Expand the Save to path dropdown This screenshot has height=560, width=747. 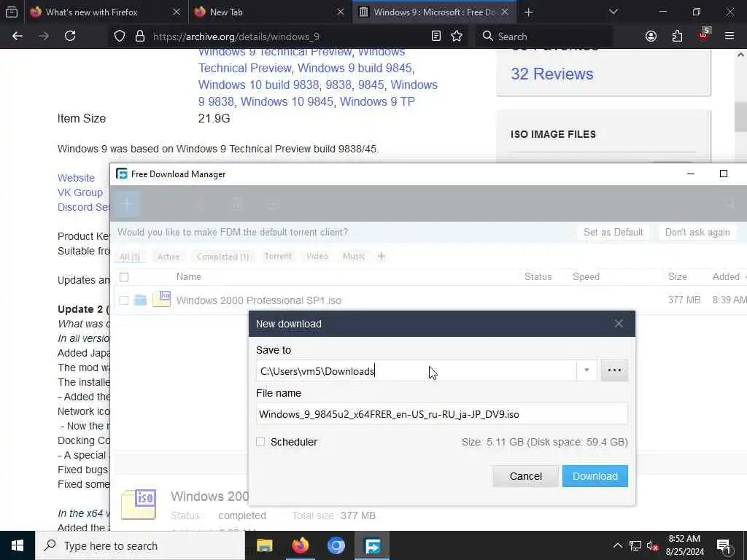587,370
